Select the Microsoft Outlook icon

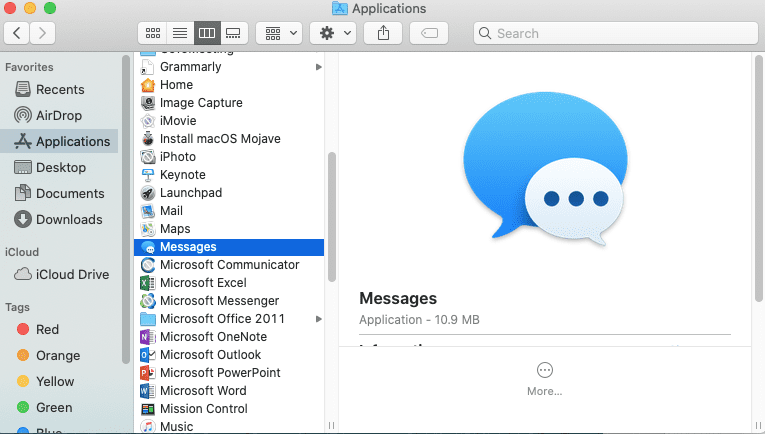coord(148,355)
